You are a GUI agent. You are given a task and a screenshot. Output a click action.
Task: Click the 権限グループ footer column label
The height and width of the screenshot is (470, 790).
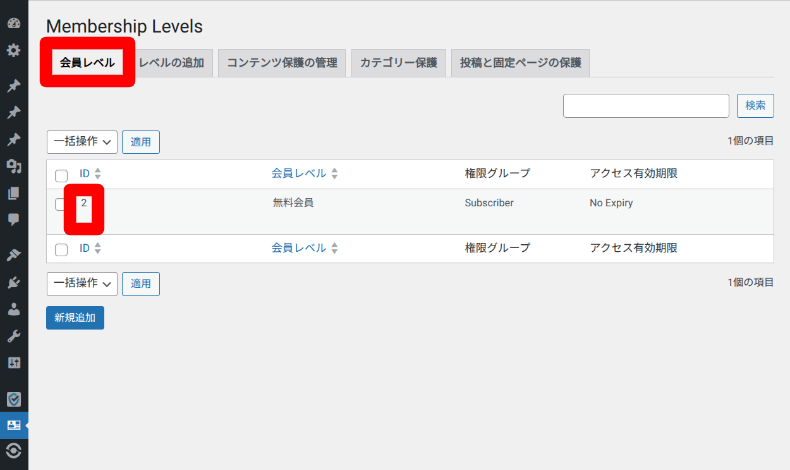tap(497, 248)
